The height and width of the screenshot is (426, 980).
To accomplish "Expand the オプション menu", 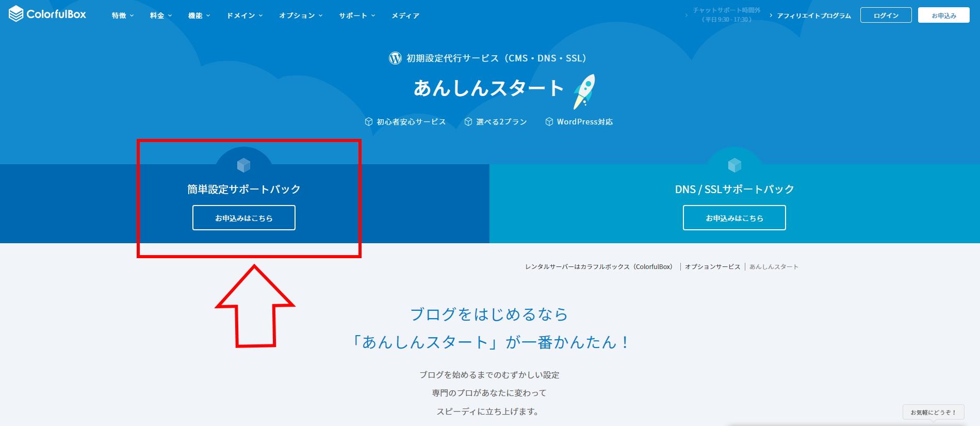I will (x=301, y=15).
